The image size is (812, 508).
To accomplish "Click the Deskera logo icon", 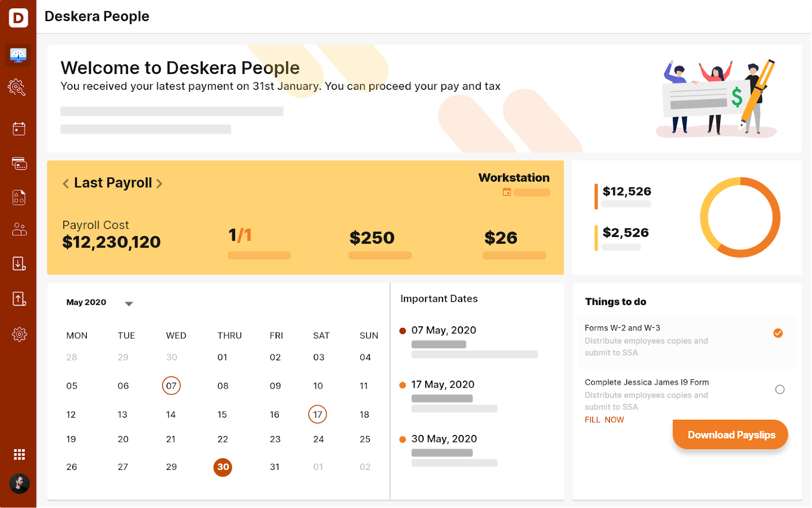I will [x=18, y=18].
